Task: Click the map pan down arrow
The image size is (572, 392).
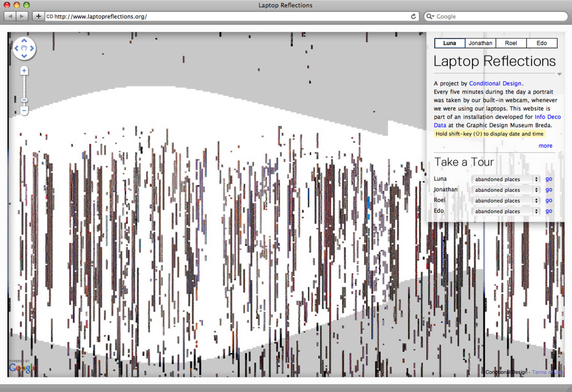Action: click(x=24, y=56)
